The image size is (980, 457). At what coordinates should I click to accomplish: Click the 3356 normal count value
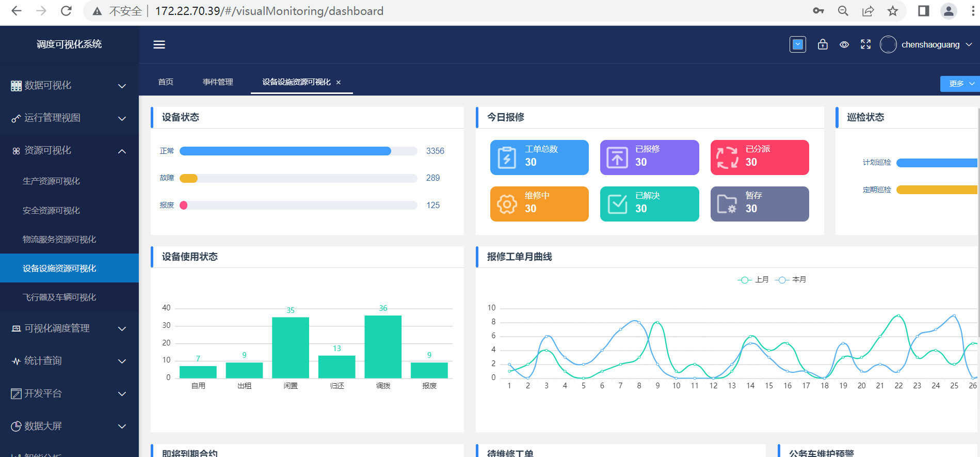coord(435,151)
